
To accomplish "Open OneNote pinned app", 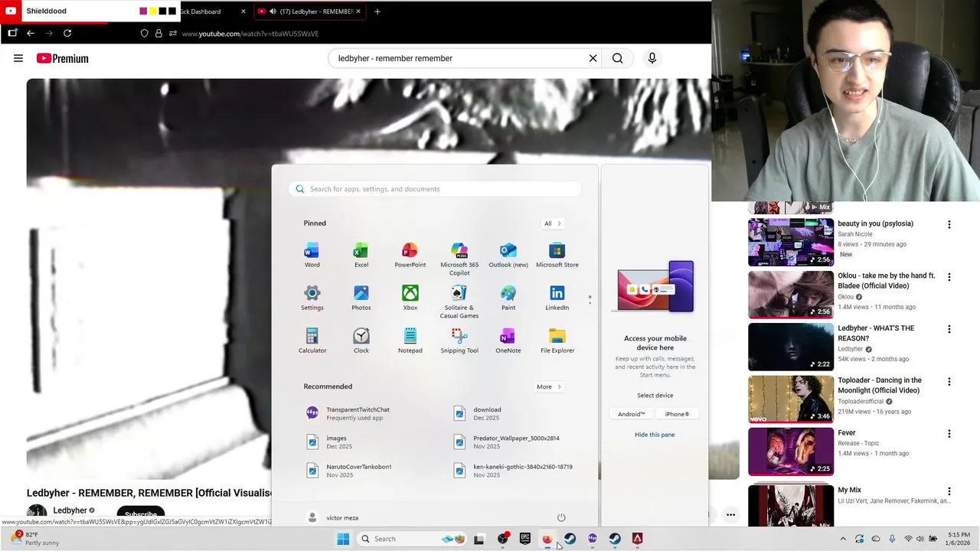I will point(508,341).
